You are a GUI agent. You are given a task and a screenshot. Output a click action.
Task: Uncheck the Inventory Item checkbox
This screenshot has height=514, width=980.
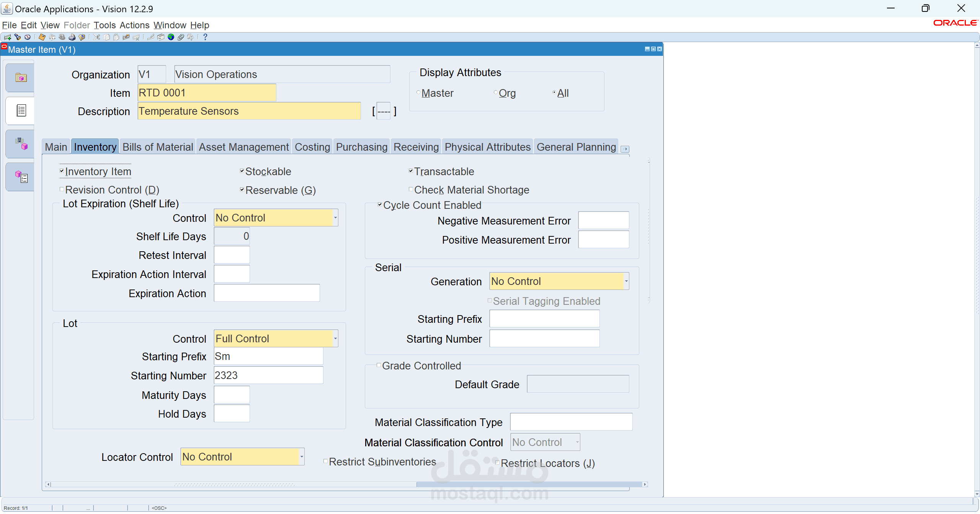[x=62, y=171]
